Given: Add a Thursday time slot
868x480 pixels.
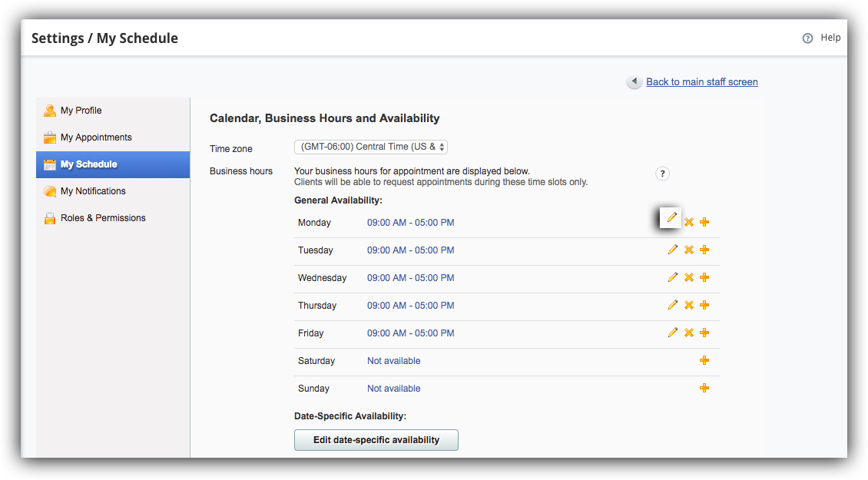Looking at the screenshot, I should pos(704,305).
